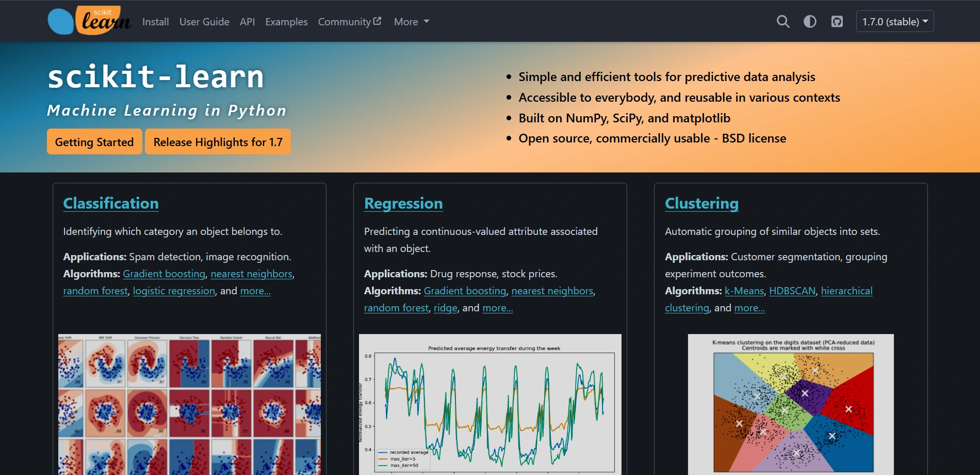
Task: Open the k-Means link
Action: coord(744,291)
